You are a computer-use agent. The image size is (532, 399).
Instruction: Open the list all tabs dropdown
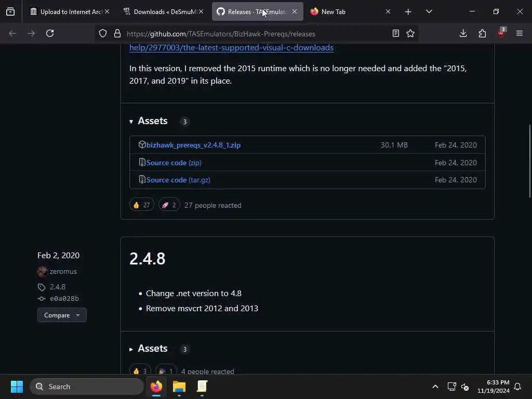pyautogui.click(x=429, y=11)
